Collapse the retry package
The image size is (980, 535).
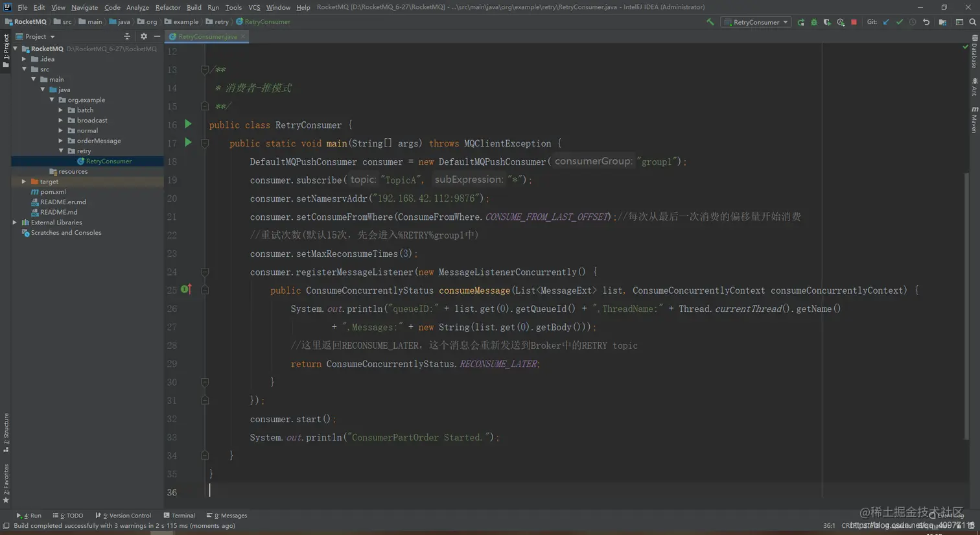(61, 150)
